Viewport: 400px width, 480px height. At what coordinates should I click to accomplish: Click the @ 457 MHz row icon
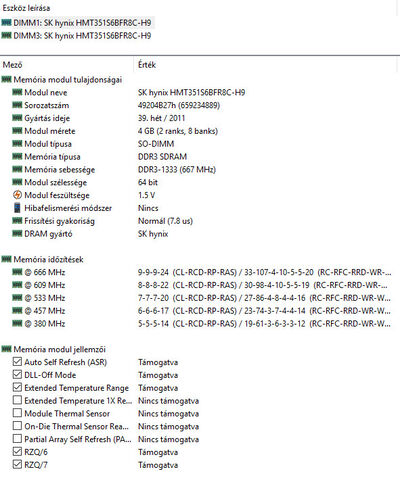(x=17, y=310)
